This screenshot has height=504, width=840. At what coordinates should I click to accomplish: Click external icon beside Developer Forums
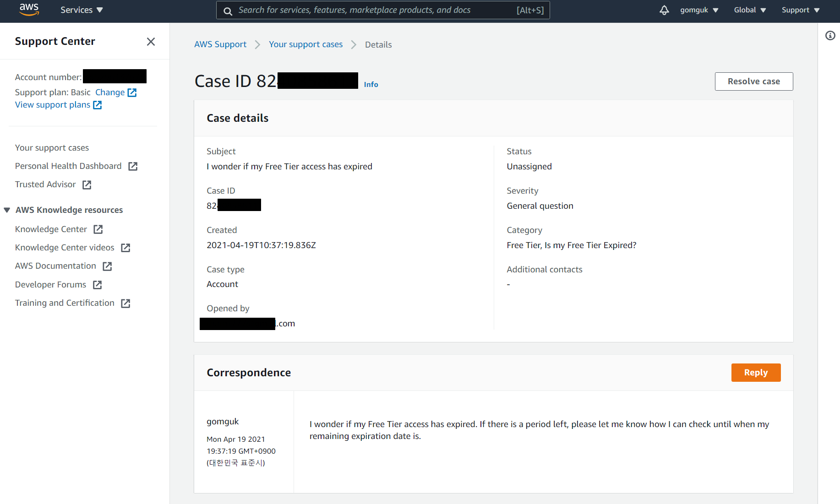pos(97,285)
